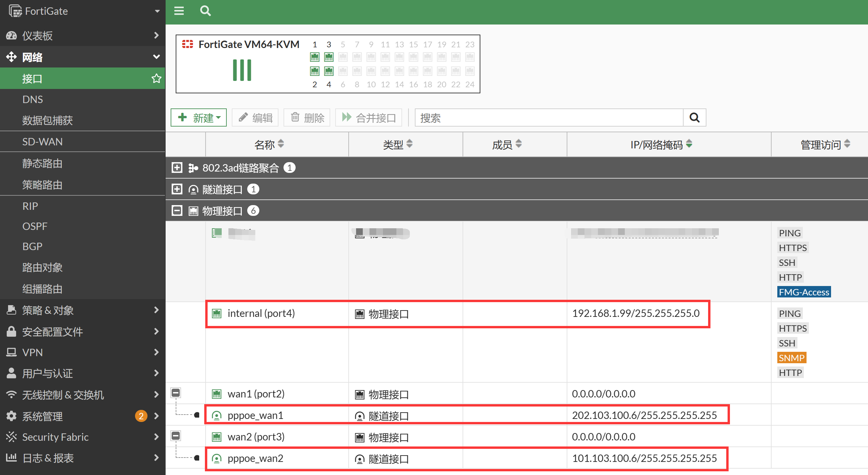Viewport: 868px width, 475px height.
Task: Open the SD-WAN menu item
Action: click(42, 142)
